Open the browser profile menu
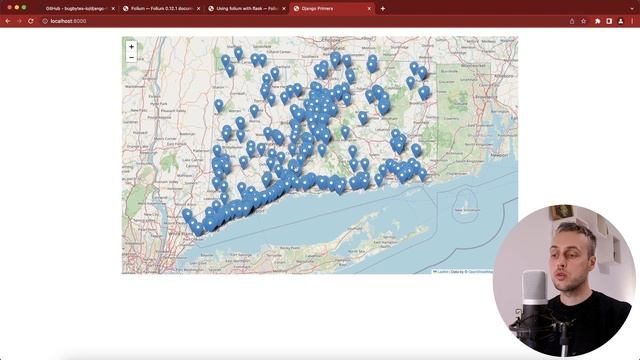The width and height of the screenshot is (640, 360). pos(621,21)
